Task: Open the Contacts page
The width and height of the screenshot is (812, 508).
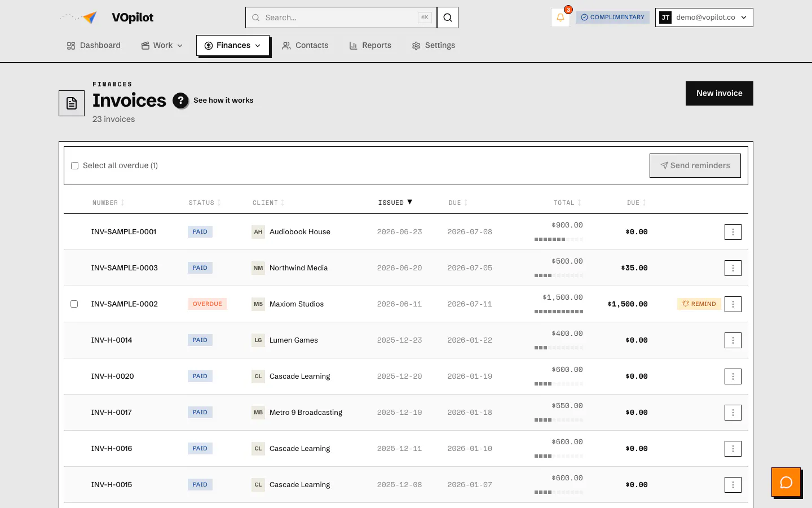Action: click(x=305, y=46)
